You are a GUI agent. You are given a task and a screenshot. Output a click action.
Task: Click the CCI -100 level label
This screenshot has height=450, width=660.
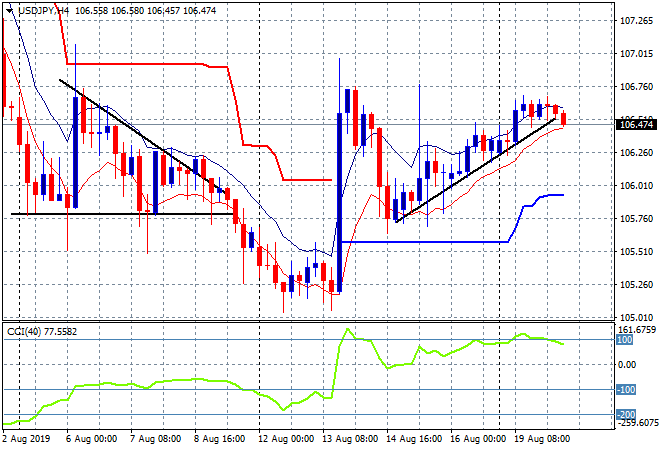[626, 390]
